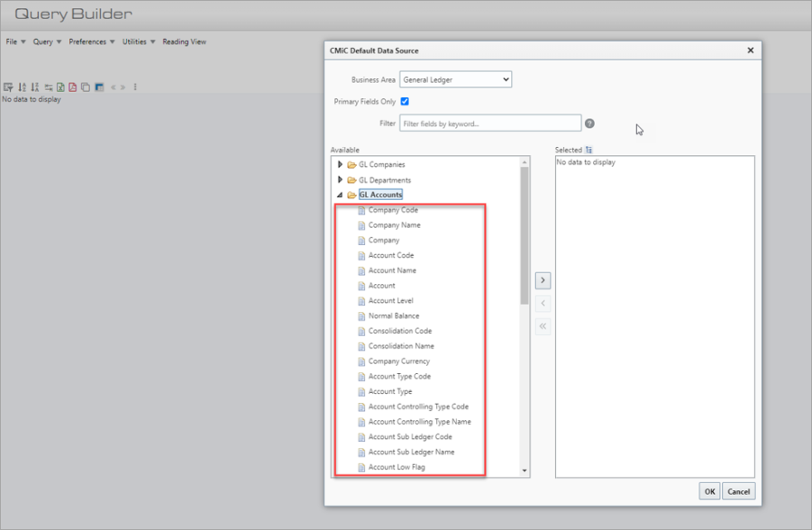Select the Consolidation Name field
The width and height of the screenshot is (812, 530).
click(x=401, y=346)
